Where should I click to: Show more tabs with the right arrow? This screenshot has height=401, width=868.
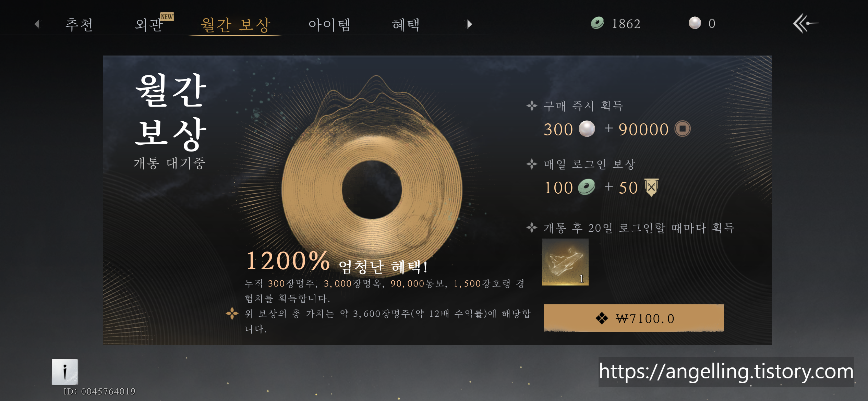click(x=470, y=24)
